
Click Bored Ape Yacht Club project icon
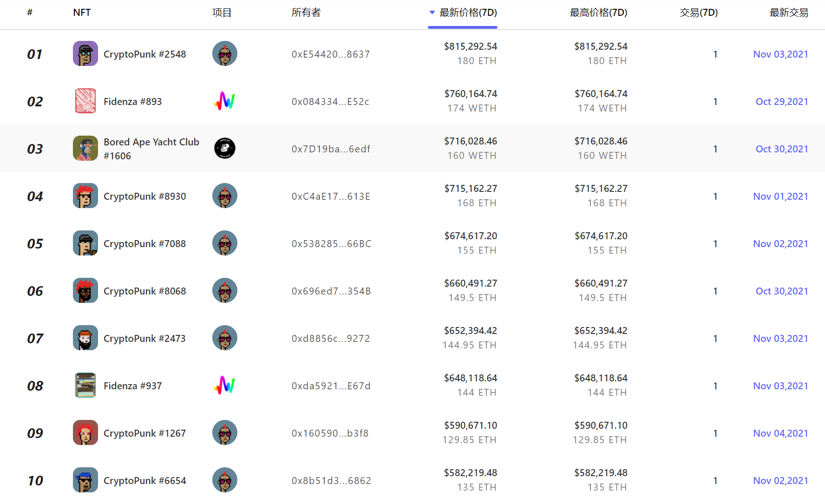224,149
